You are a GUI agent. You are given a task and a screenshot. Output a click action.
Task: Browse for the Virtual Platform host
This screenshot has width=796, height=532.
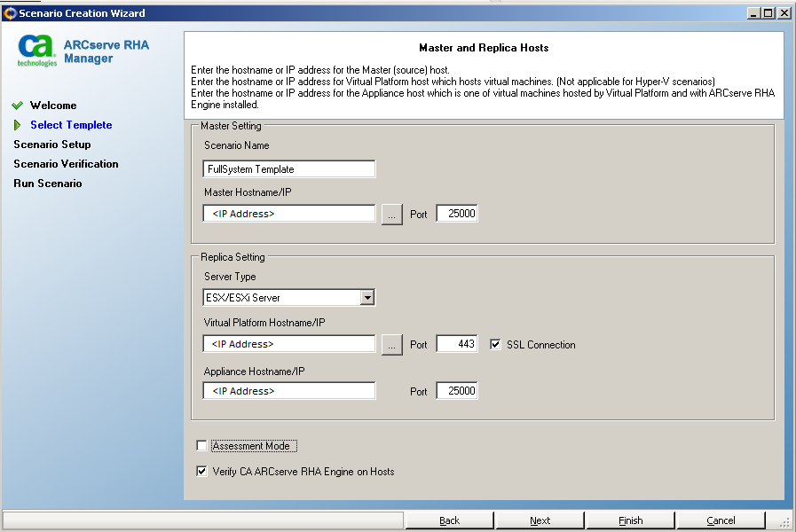(392, 345)
